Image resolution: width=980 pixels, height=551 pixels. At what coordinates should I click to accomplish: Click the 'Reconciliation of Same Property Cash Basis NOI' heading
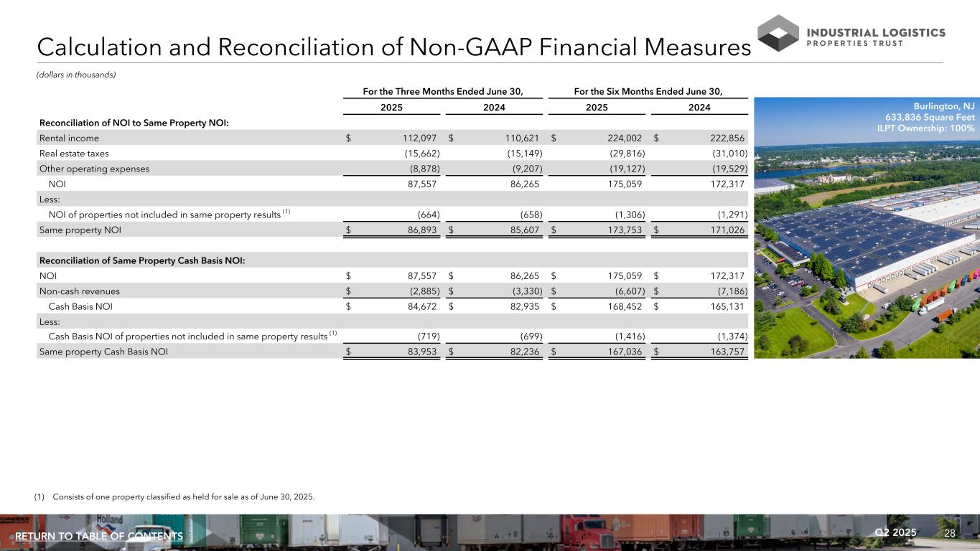point(141,260)
